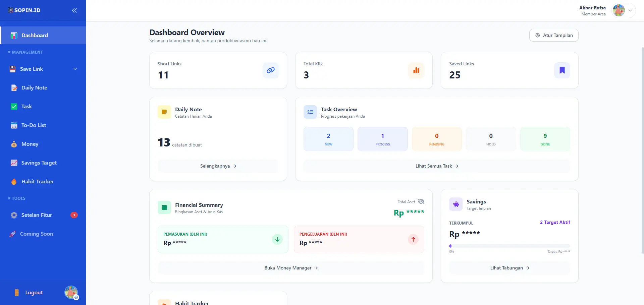This screenshot has width=644, height=305.
Task: Click the Total Klik bar chart icon
Action: pos(416,70)
